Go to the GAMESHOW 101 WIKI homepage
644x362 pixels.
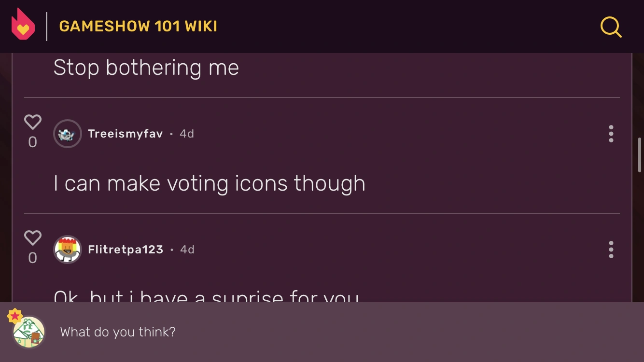coord(138,26)
